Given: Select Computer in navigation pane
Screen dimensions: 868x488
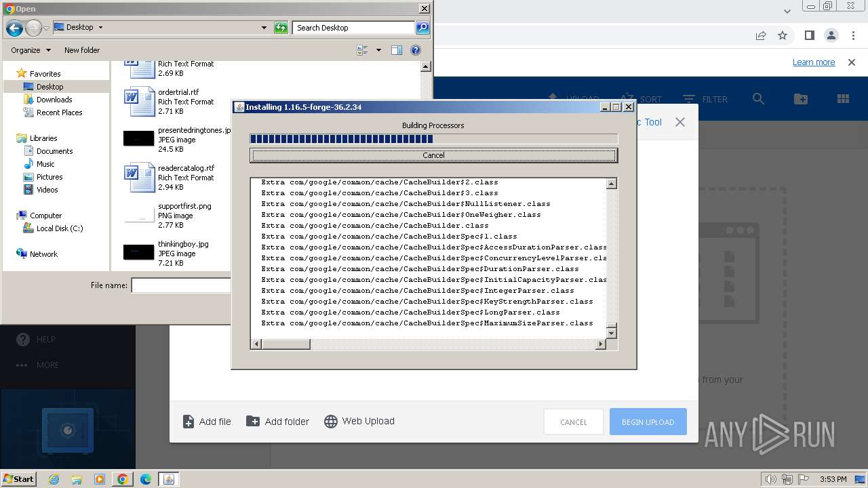Looking at the screenshot, I should click(x=45, y=216).
